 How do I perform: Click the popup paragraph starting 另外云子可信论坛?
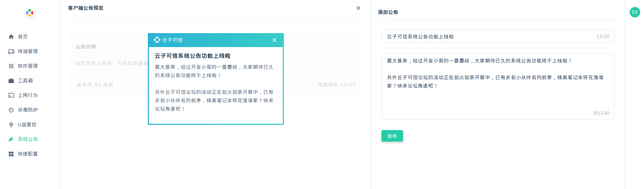214,100
